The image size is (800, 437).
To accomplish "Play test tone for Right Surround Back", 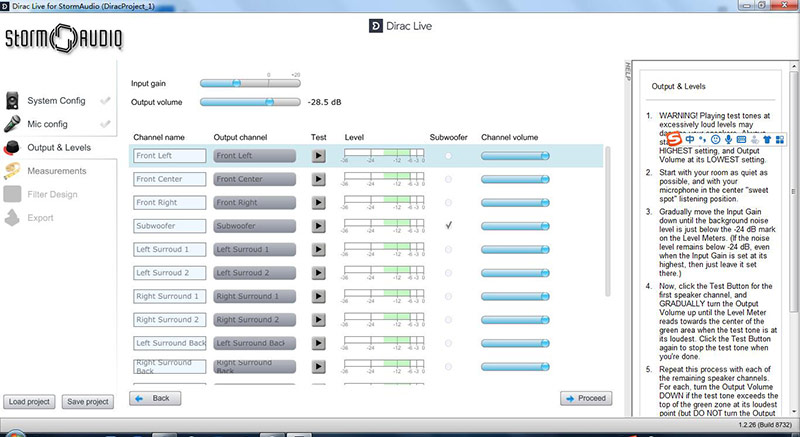I will tap(318, 367).
